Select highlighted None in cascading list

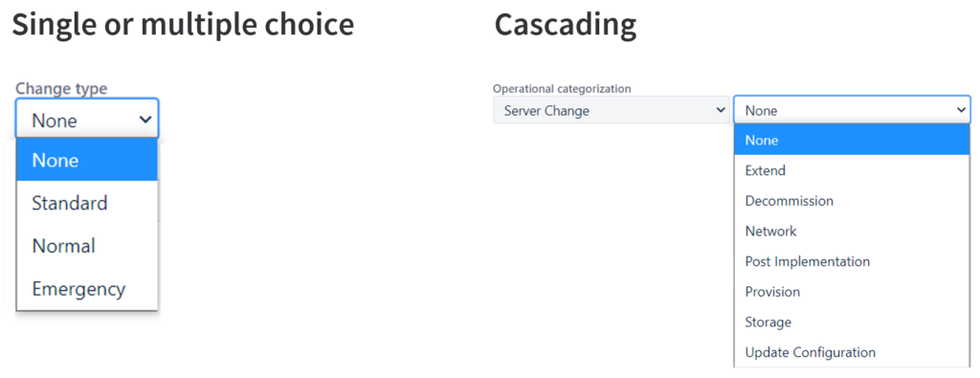852,140
